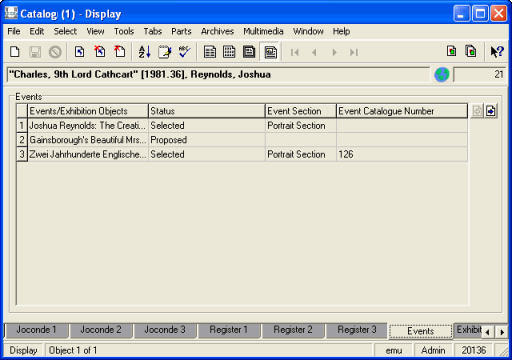Go to previous record arrow
512x360 pixels.
[x=314, y=52]
